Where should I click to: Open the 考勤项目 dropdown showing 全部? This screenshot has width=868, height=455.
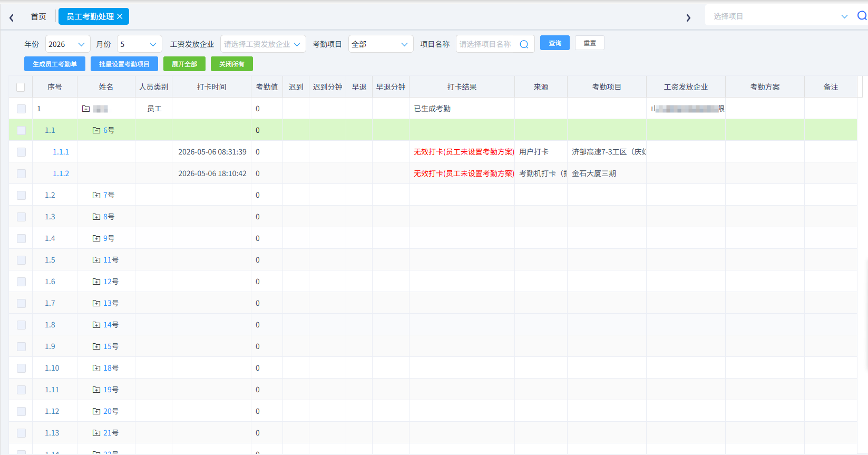click(381, 44)
